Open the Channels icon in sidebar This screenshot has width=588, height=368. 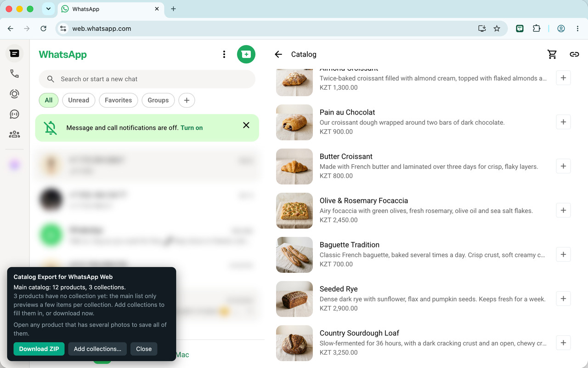(14, 114)
